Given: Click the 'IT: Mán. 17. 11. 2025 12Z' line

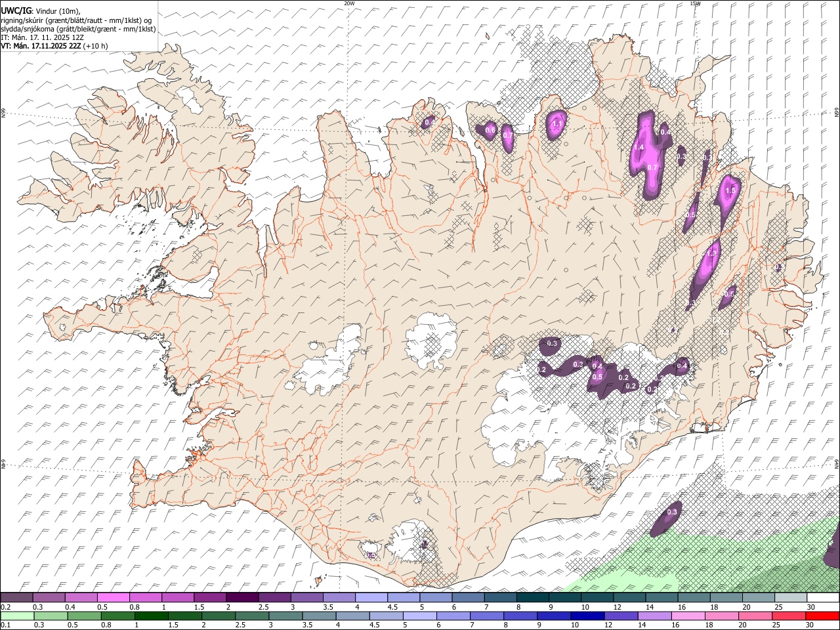Looking at the screenshot, I should click(43, 37).
